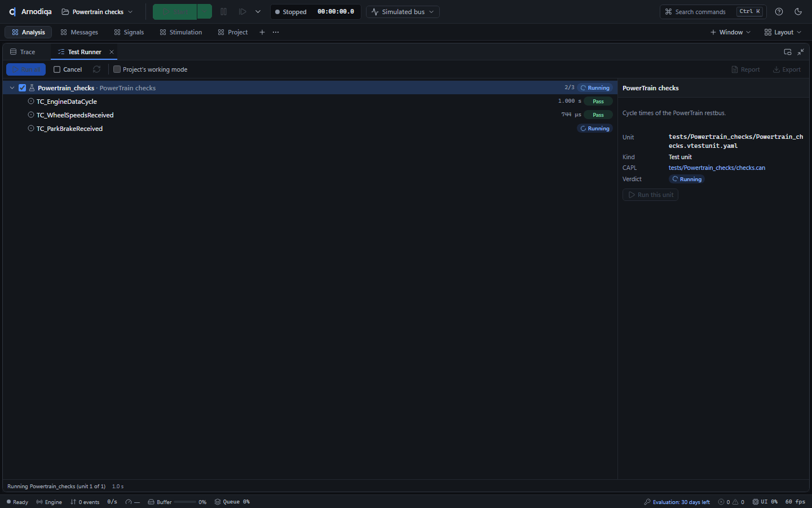
Task: Click the pause icon in the top toolbar
Action: [223, 12]
